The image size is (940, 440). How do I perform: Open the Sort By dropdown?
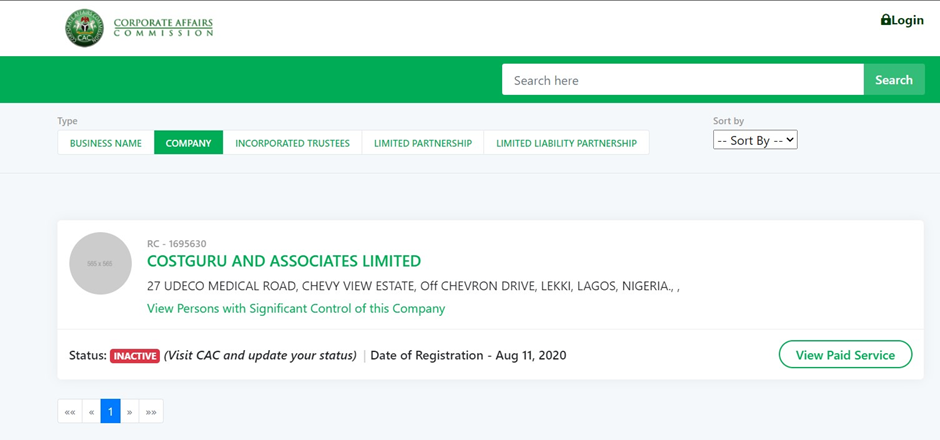click(755, 140)
